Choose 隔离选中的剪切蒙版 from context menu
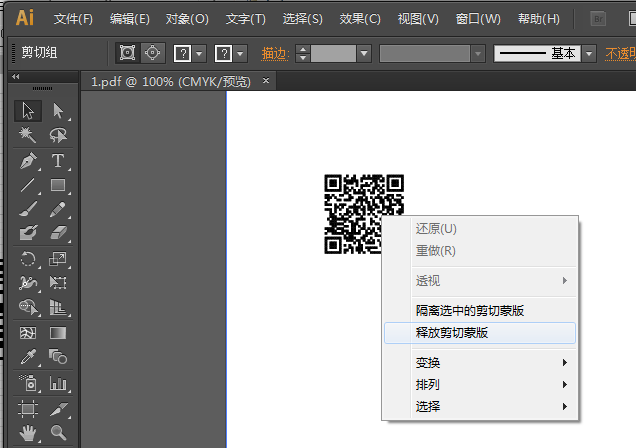 (x=479, y=311)
